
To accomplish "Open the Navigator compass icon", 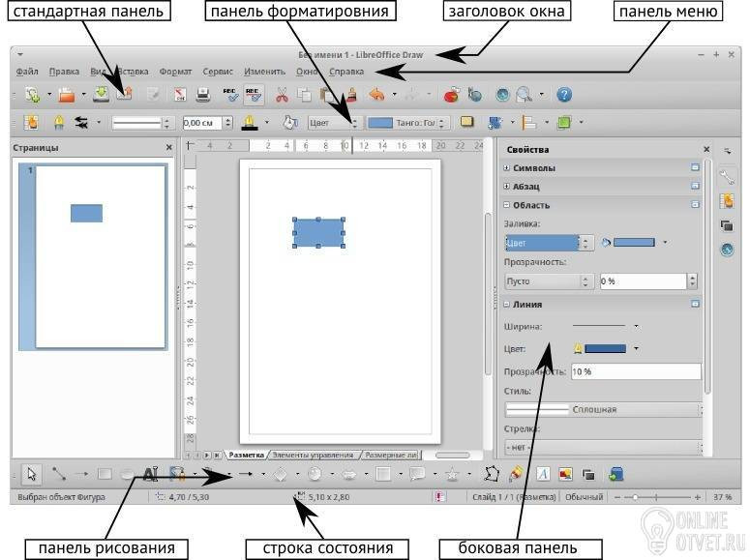I will (502, 95).
